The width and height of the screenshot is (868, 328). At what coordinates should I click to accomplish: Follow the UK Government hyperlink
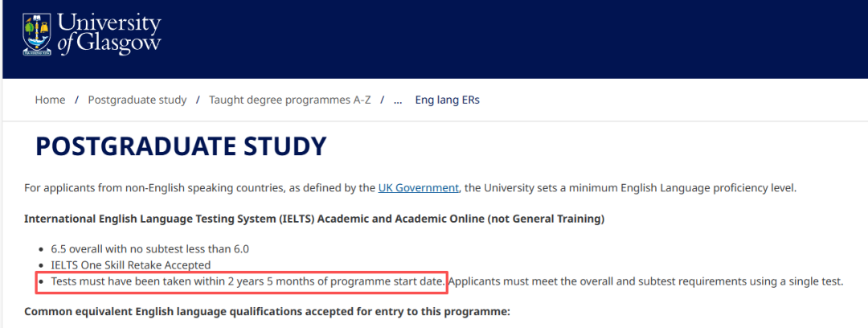point(418,188)
